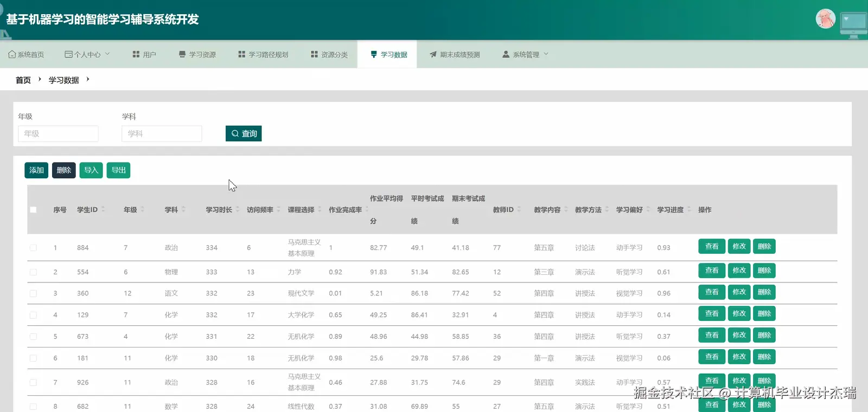Go to the 用户 menu item
868x412 pixels.
pyautogui.click(x=144, y=54)
